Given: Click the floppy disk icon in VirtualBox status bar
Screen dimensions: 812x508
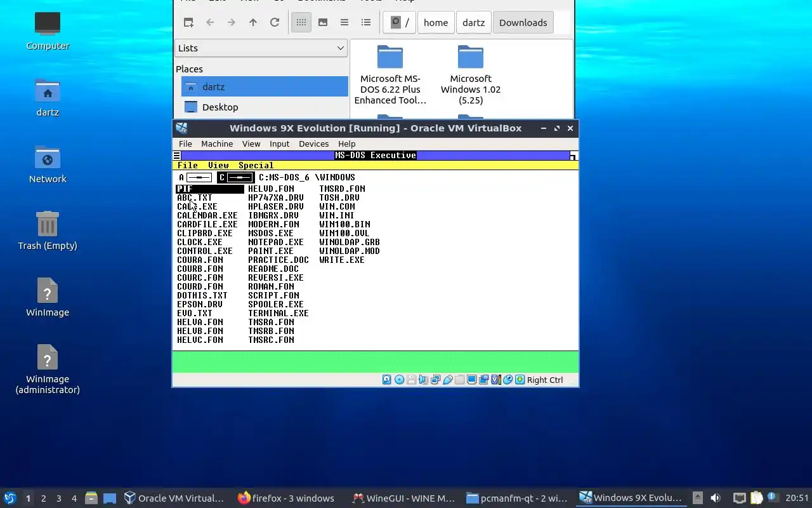Looking at the screenshot, I should [411, 380].
